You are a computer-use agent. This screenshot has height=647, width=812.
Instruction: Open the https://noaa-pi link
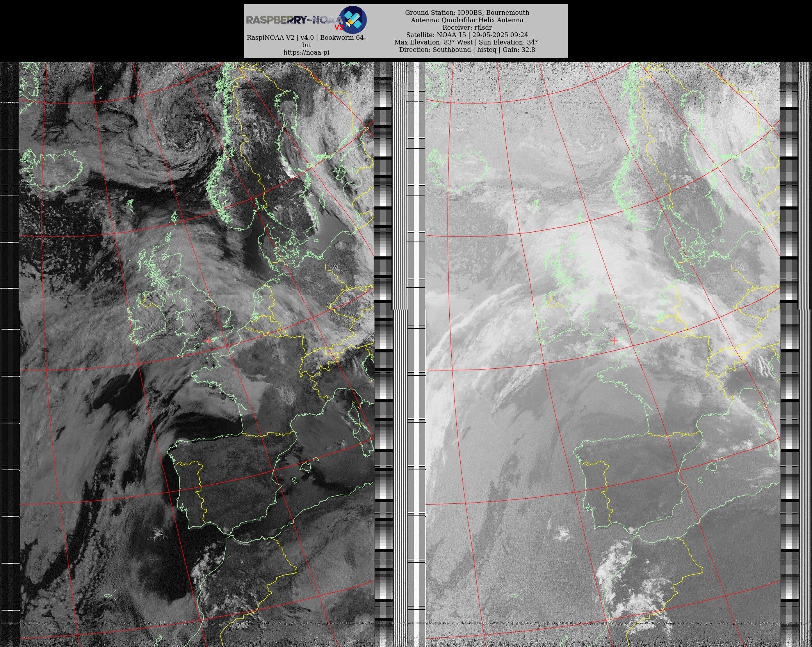coord(306,52)
